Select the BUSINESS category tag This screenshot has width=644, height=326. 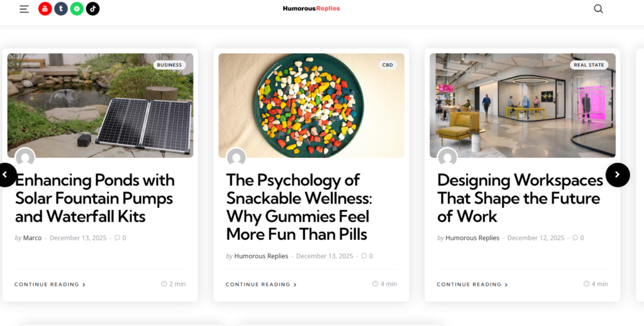point(169,65)
